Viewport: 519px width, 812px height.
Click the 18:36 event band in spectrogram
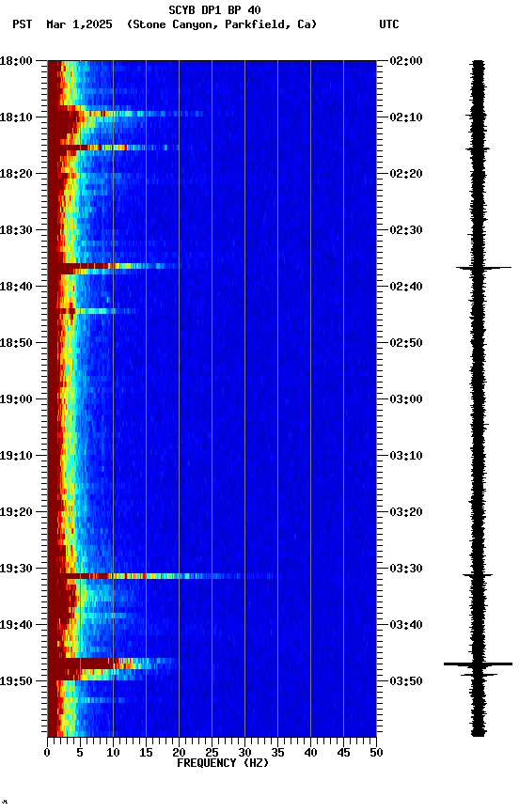[x=112, y=267]
